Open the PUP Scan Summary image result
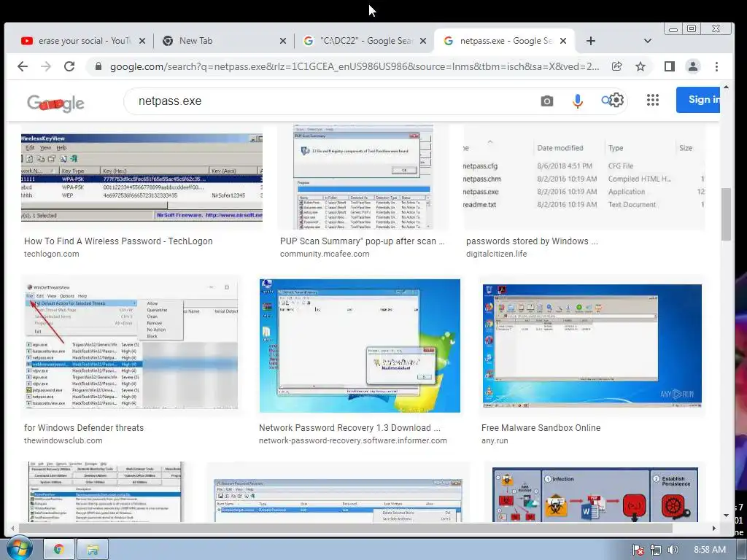This screenshot has height=560, width=747. click(363, 177)
